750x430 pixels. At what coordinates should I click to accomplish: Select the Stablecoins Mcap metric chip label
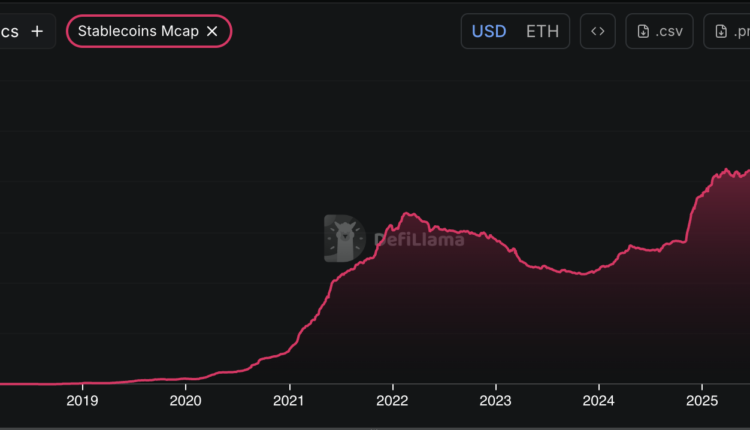click(139, 31)
